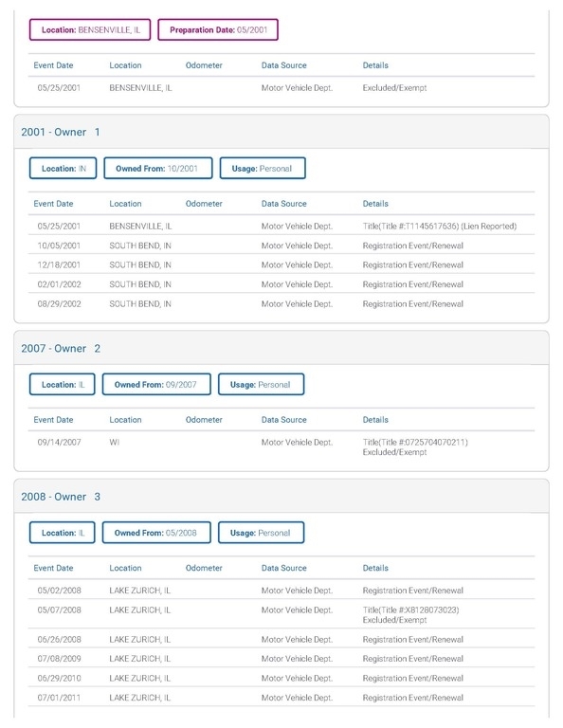Select the Owned From: 10/2001 badge
Screen dimensions: 563x728
tap(157, 168)
